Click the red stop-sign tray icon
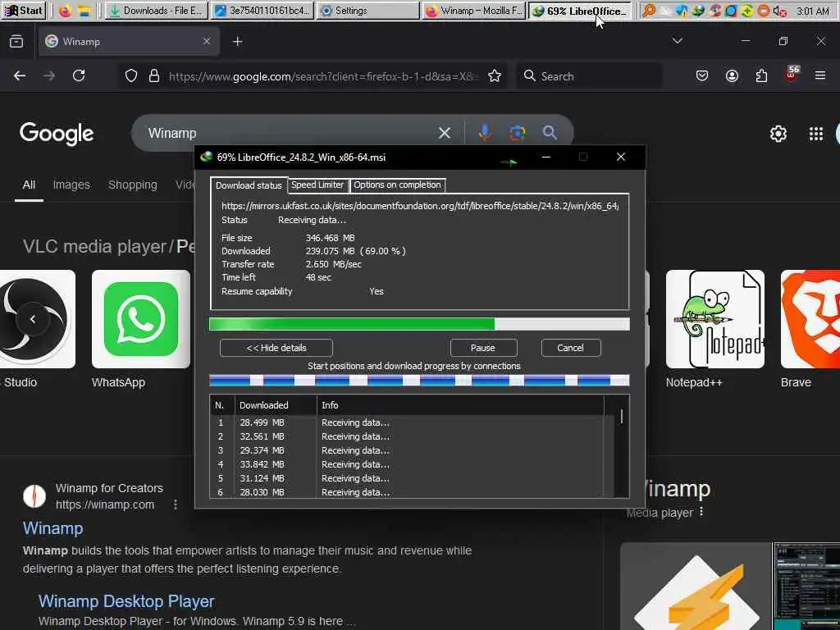The width and height of the screenshot is (840, 630). click(764, 10)
